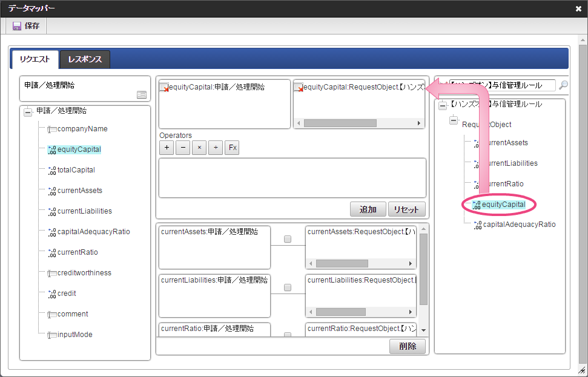Click the Fx function button
This screenshot has width=588, height=377.
tap(232, 148)
